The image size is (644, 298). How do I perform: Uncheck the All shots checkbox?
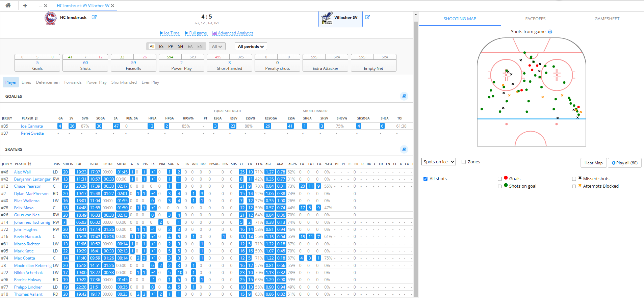(426, 179)
